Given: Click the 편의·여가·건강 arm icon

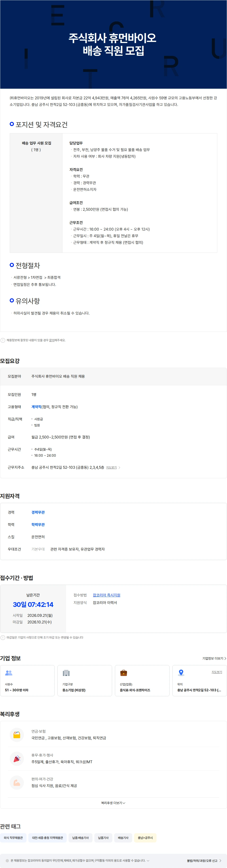Looking at the screenshot, I should coord(17,783).
